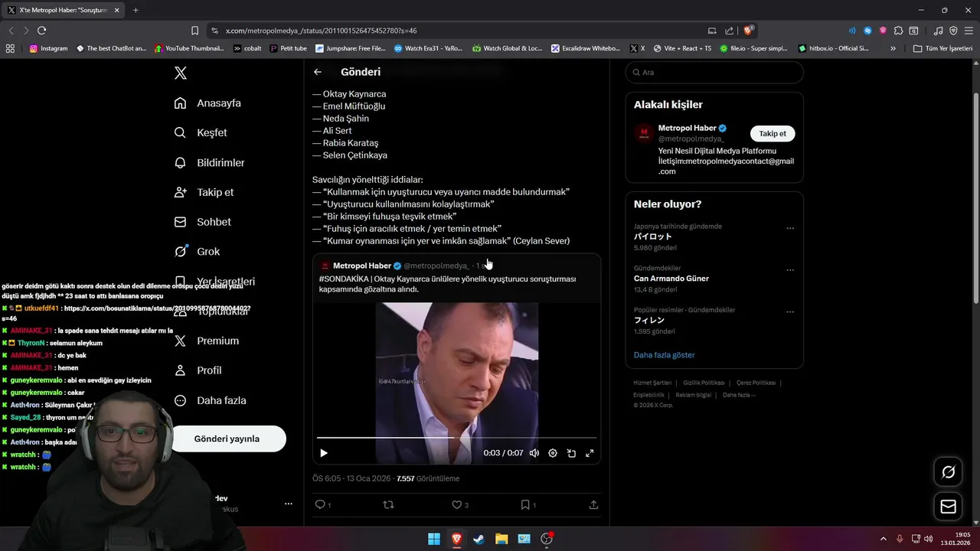Open the Grok floating button

tap(948, 472)
